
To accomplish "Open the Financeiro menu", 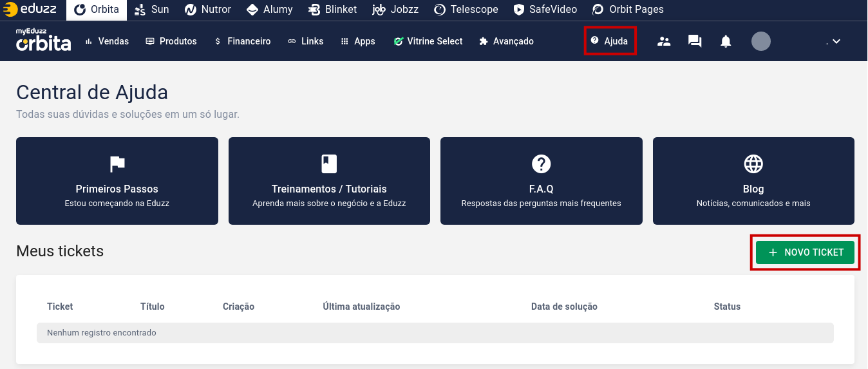I will point(242,41).
